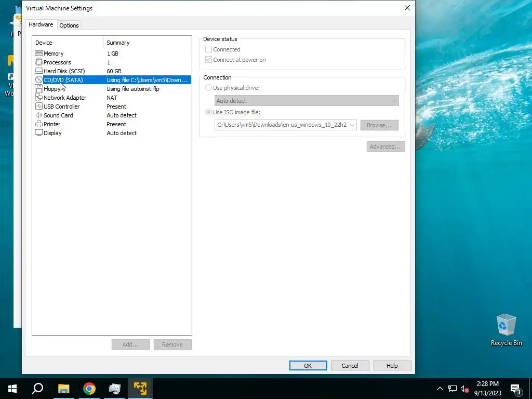Select the Printer 'Present' summary
This screenshot has width=532, height=399.
pos(116,124)
